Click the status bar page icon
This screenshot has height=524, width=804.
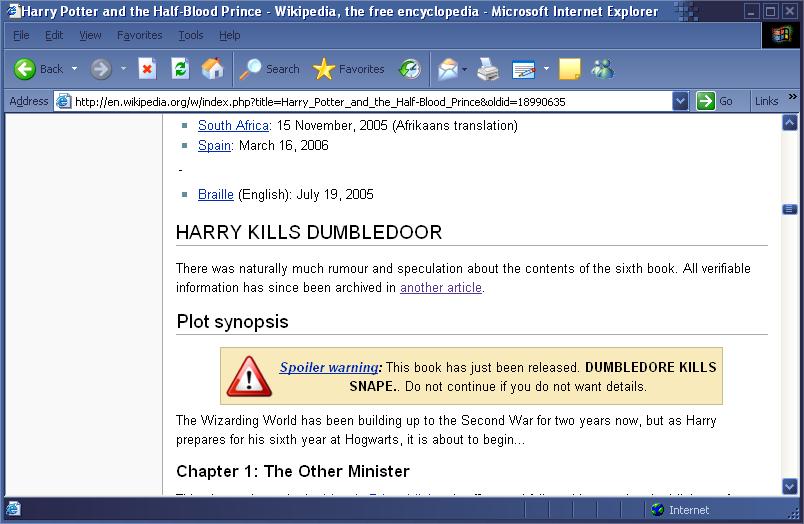13,509
